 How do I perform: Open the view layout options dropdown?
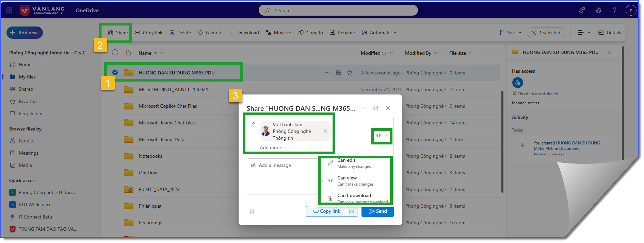pyautogui.click(x=584, y=33)
